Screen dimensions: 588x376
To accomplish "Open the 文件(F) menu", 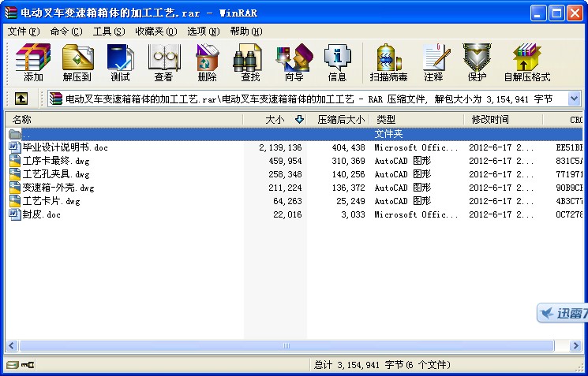I will pos(23,32).
